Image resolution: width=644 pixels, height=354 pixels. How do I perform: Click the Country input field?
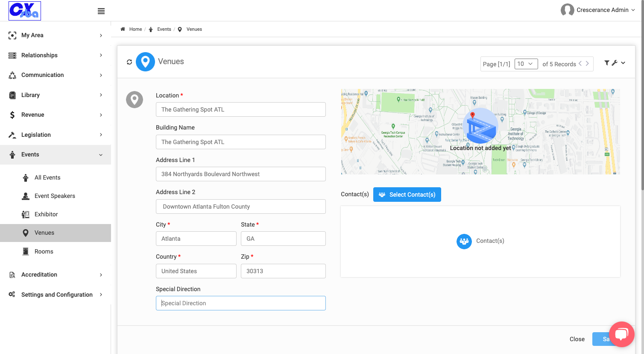[x=196, y=271]
